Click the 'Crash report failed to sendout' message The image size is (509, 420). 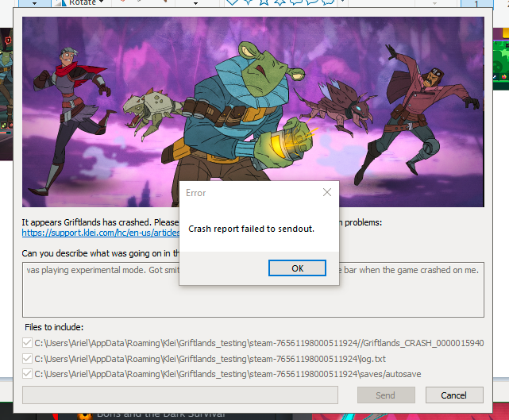pos(251,229)
